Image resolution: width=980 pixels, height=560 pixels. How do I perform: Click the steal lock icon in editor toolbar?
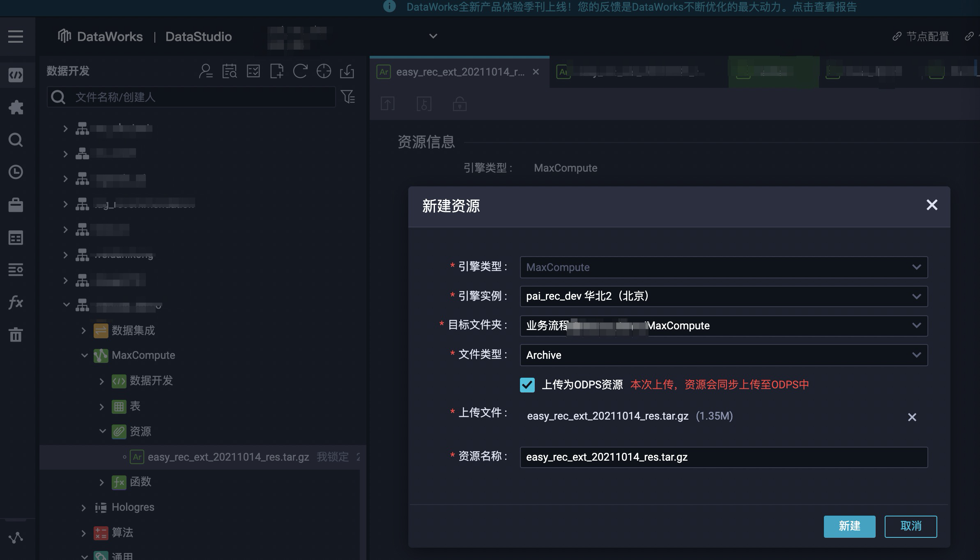pos(424,103)
